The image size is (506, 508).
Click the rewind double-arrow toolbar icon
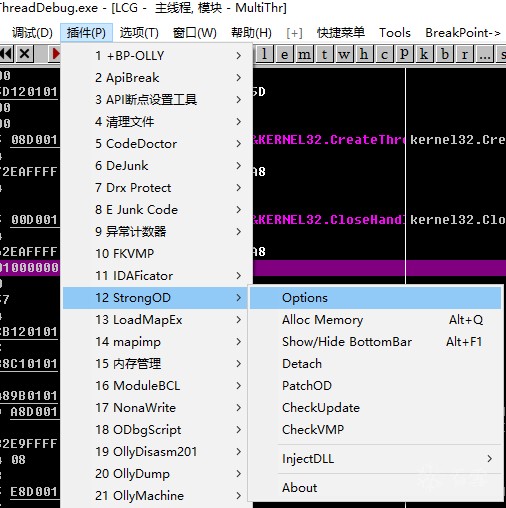pos(6,54)
